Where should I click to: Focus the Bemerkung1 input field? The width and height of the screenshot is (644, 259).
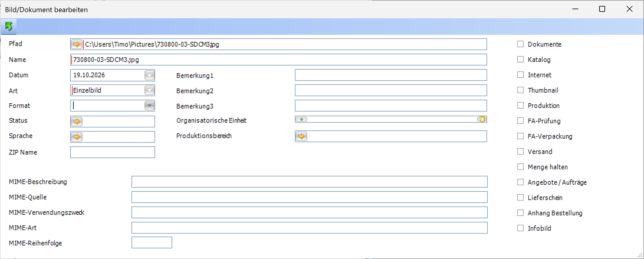[x=391, y=75]
